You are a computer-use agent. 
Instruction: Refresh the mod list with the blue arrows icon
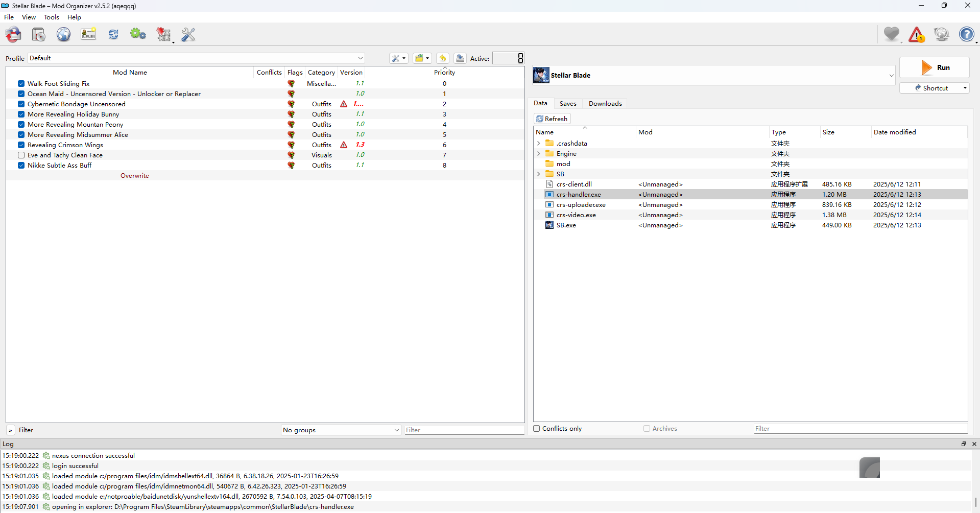pos(113,34)
